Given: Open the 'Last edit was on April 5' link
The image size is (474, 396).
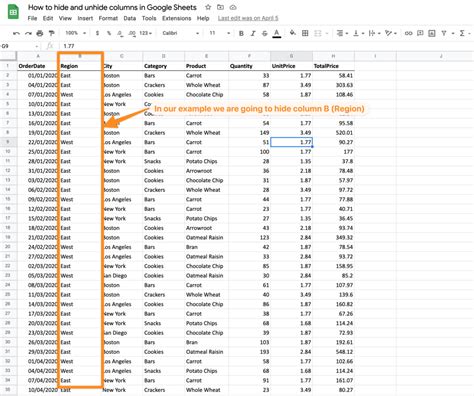Looking at the screenshot, I should tap(248, 18).
